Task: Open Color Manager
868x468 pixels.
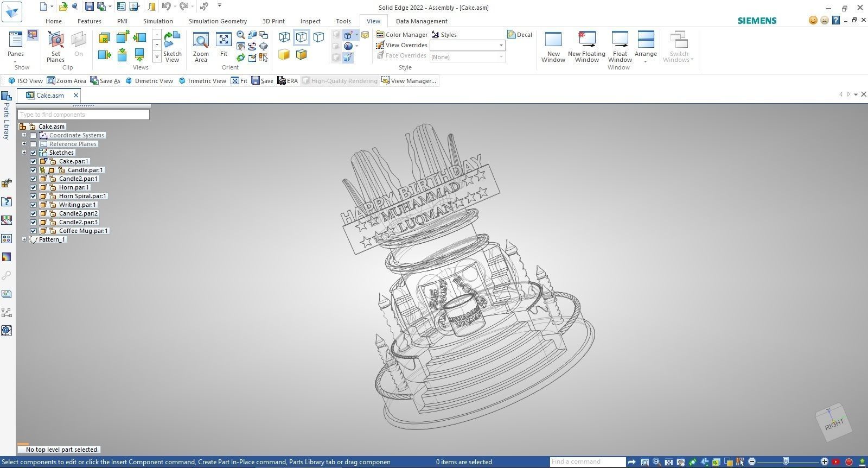Action: [x=402, y=34]
